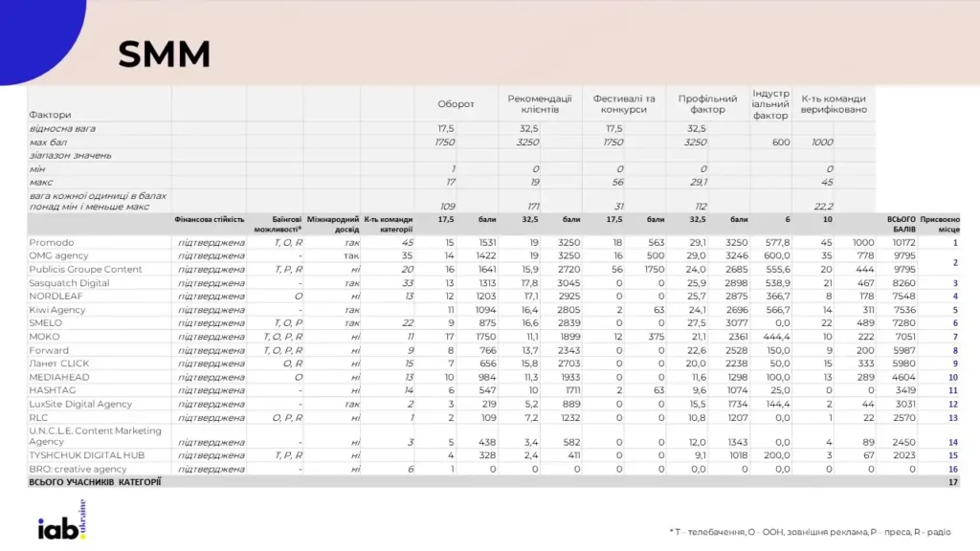Select the ВСЬОГО БАЛІВ column header
This screenshot has width=980, height=551.
[902, 221]
